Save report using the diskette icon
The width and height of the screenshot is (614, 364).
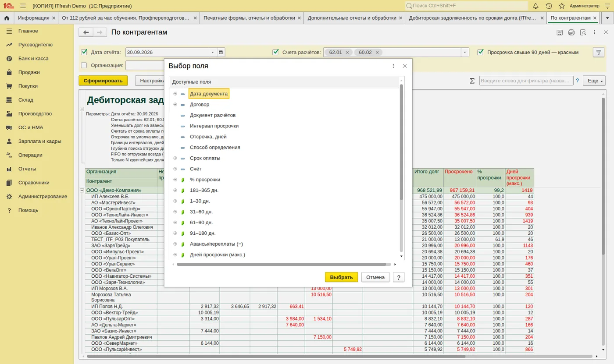pyautogui.click(x=560, y=32)
